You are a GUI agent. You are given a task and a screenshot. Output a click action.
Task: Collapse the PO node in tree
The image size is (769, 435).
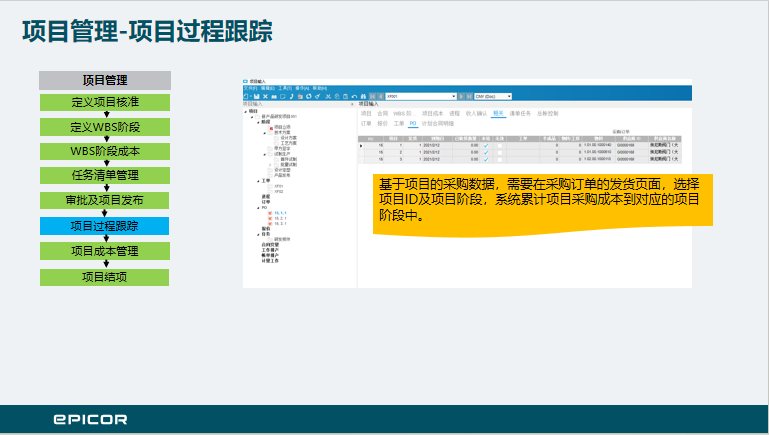[x=258, y=207]
